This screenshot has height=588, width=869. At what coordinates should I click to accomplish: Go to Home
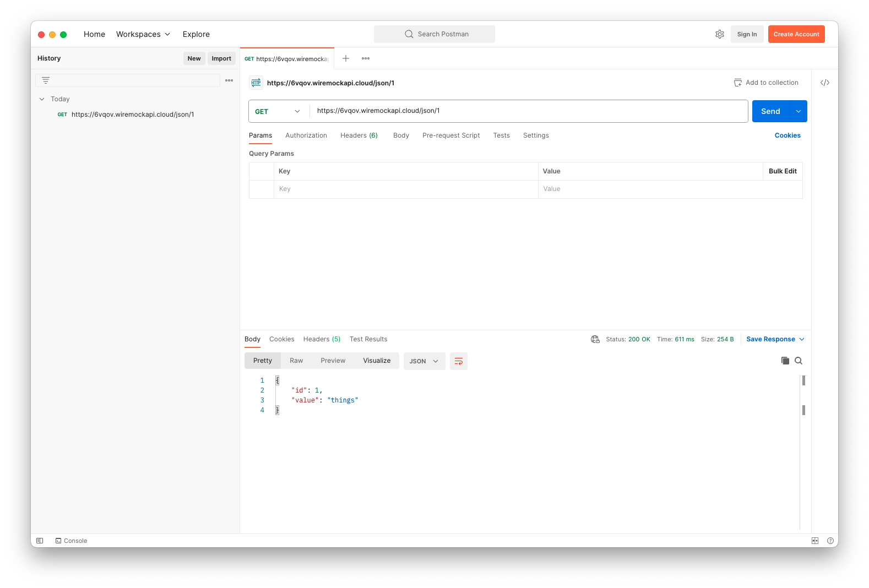coord(94,34)
